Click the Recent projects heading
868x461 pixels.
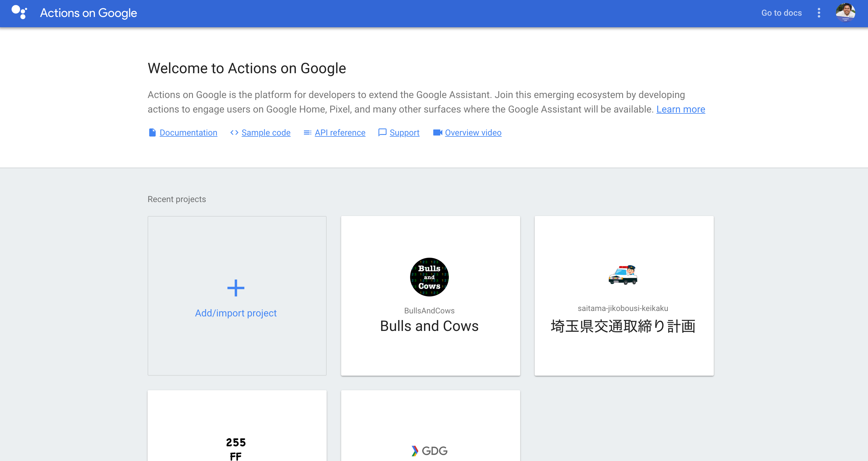177,199
